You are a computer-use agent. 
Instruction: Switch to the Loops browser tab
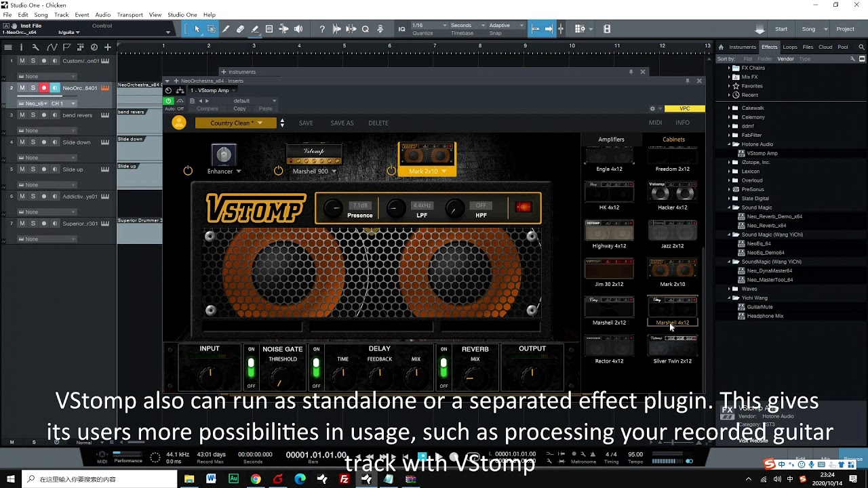click(x=790, y=47)
